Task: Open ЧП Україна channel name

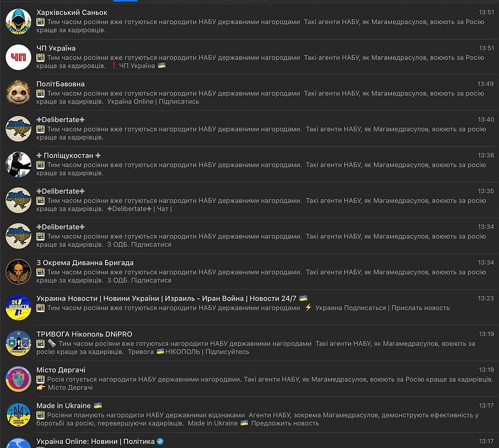Action: click(x=56, y=48)
